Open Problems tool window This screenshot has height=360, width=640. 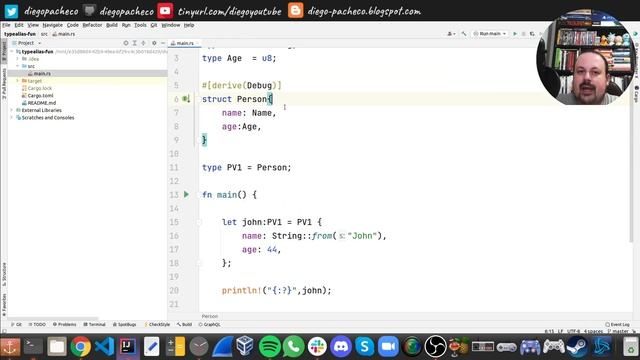coord(64,324)
